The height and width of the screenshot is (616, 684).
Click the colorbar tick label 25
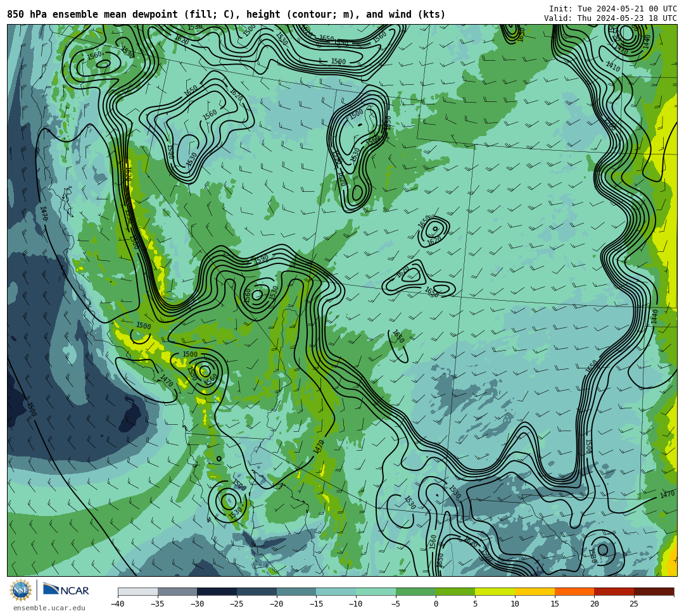click(634, 604)
